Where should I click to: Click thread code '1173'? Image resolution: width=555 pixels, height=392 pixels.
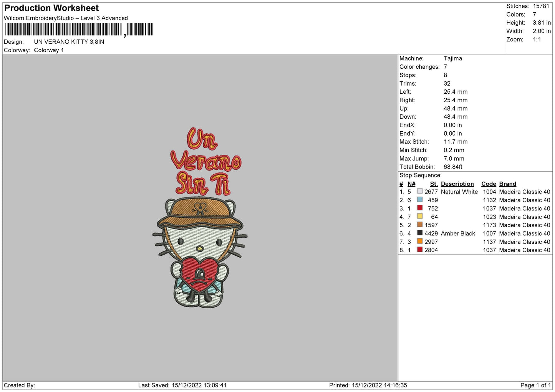[489, 225]
